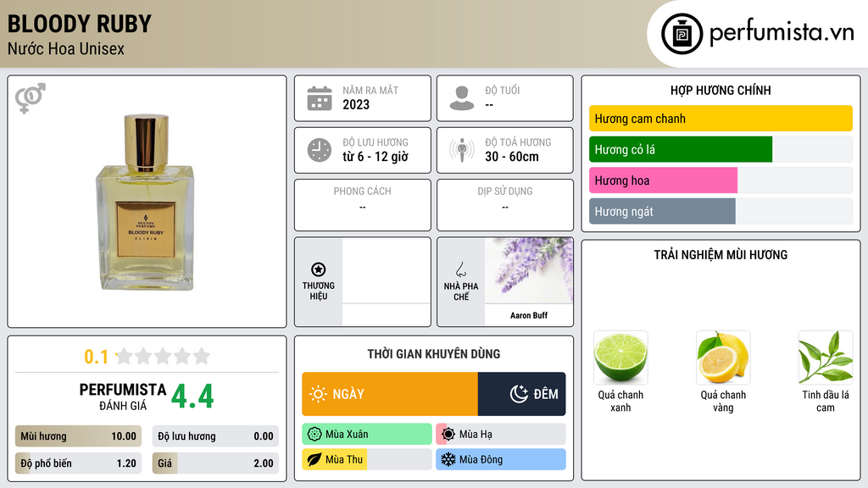
Task: Click the 0.1 user rating number
Action: [x=96, y=357]
